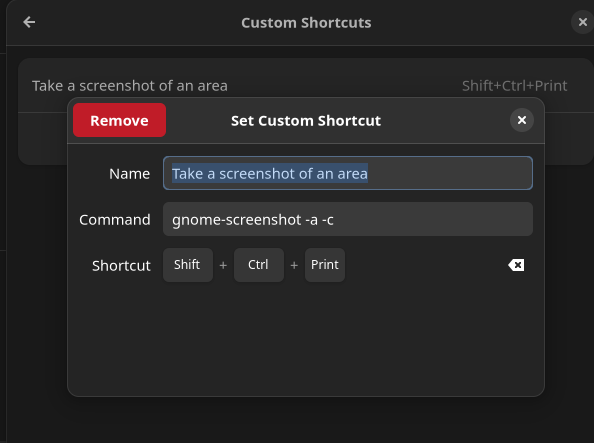Select the Shift keycap in Shortcut row

coord(188,265)
